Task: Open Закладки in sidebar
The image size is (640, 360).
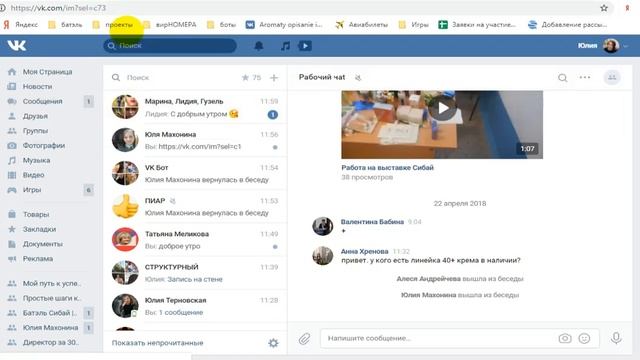Action: click(39, 229)
